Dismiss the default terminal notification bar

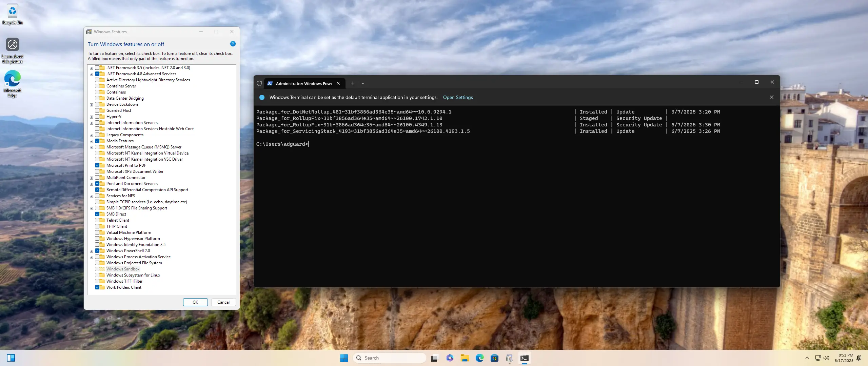(771, 97)
